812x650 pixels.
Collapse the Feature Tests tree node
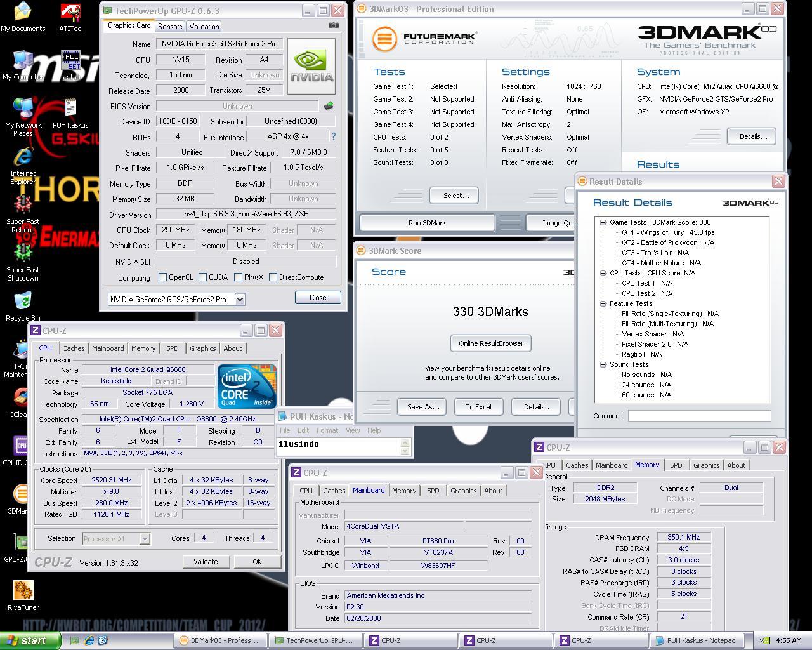(603, 303)
